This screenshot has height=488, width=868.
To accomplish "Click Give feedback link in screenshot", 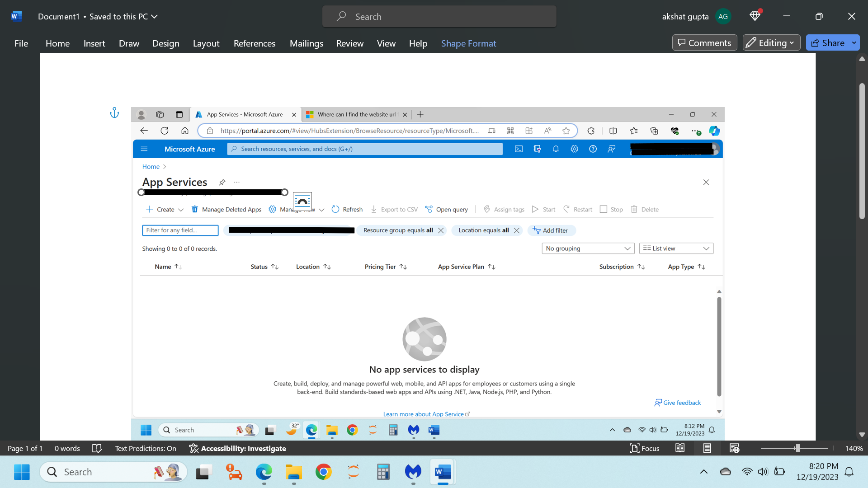I will coord(678,403).
